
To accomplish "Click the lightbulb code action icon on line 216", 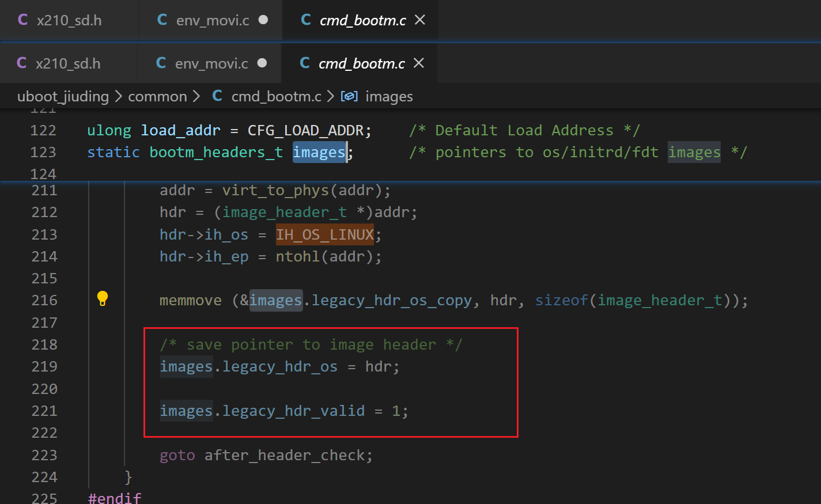I will [x=103, y=298].
